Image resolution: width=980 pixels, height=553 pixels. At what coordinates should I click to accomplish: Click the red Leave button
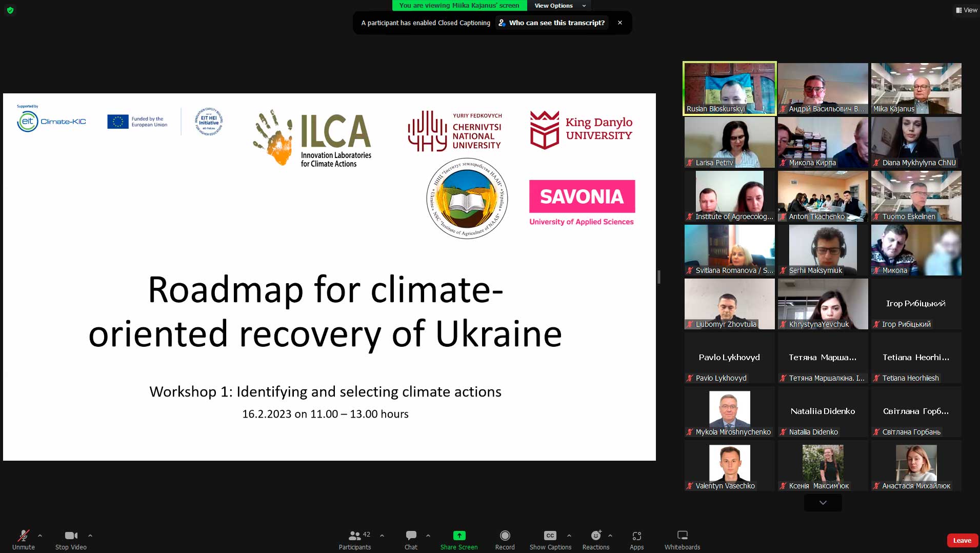[962, 540]
